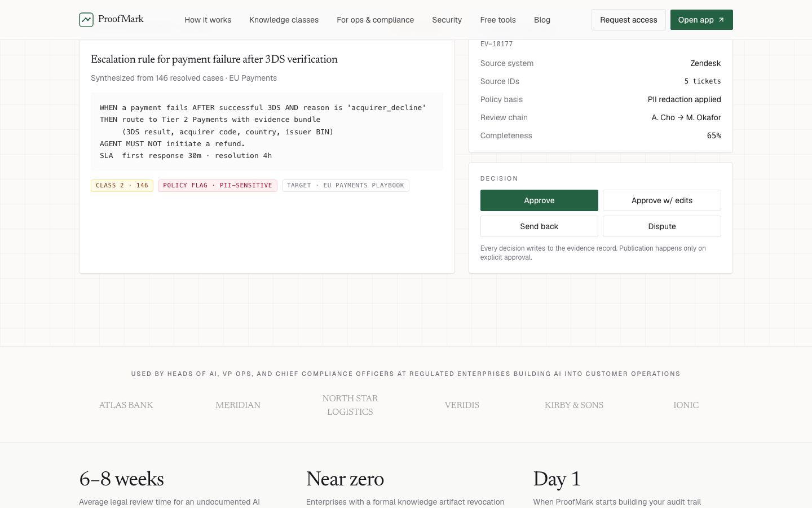
Task: Click the ProofMark logo icon
Action: [86, 20]
